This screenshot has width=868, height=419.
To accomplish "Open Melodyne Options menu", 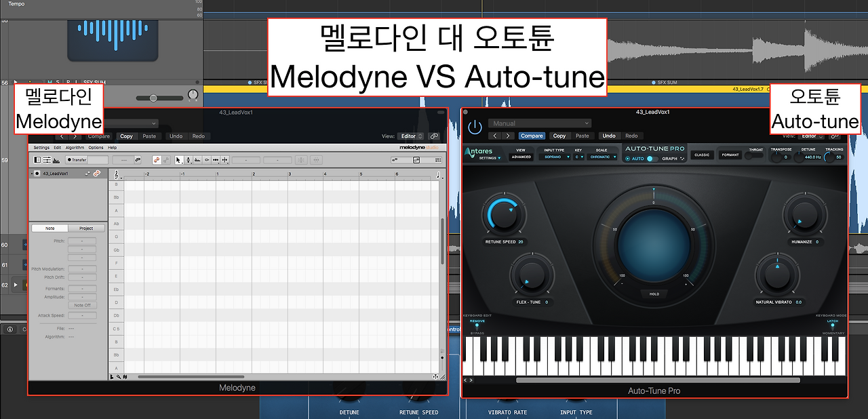I will coord(96,147).
